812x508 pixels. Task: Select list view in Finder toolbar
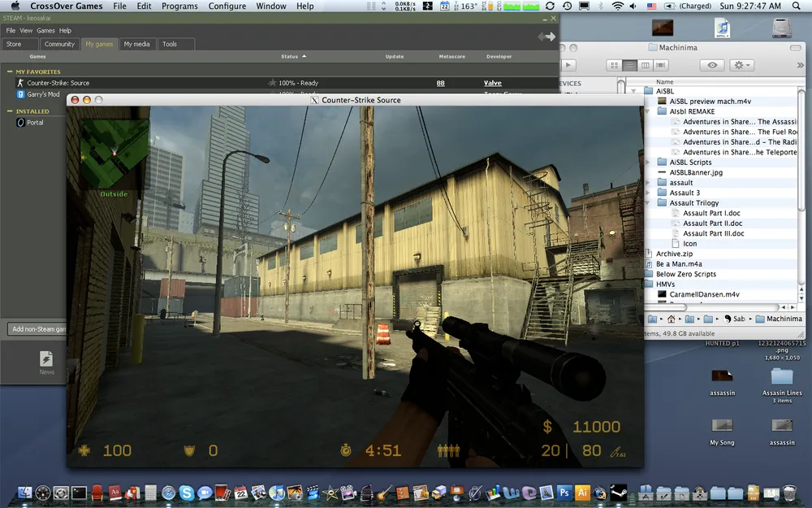coord(629,65)
